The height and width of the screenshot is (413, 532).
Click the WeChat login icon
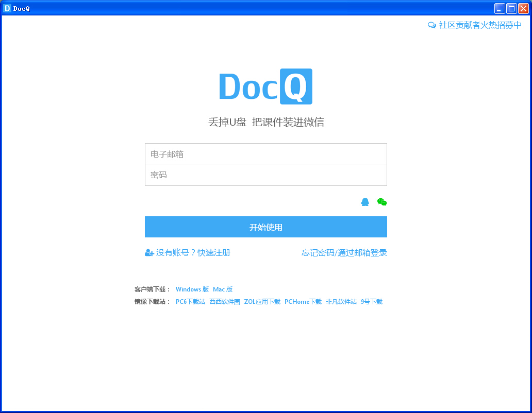coord(382,202)
